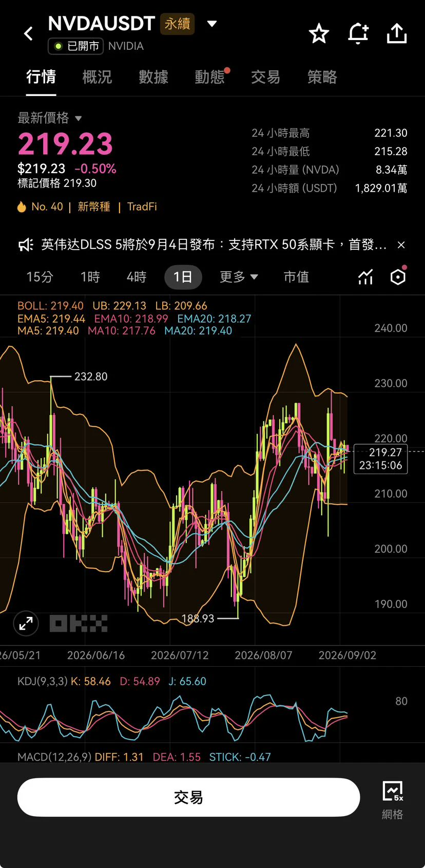The height and width of the screenshot is (868, 425).
Task: Switch to 概況 tab
Action: (x=97, y=77)
